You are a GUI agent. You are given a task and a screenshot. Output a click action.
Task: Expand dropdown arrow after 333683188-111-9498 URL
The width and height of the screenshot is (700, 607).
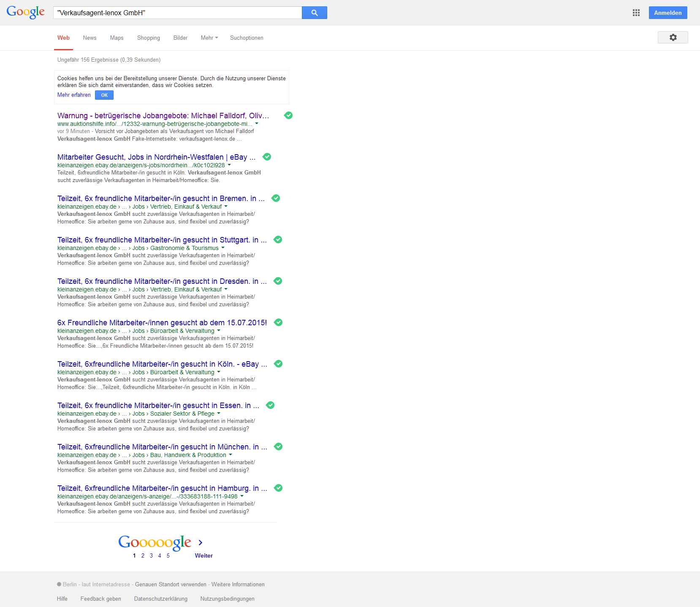(242, 496)
